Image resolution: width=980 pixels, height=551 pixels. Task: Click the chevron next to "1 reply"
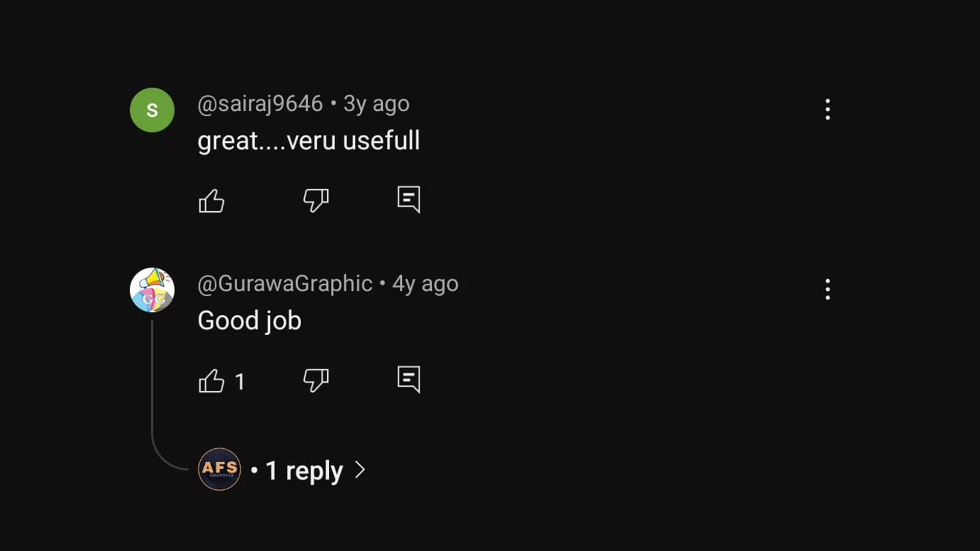[x=360, y=470]
